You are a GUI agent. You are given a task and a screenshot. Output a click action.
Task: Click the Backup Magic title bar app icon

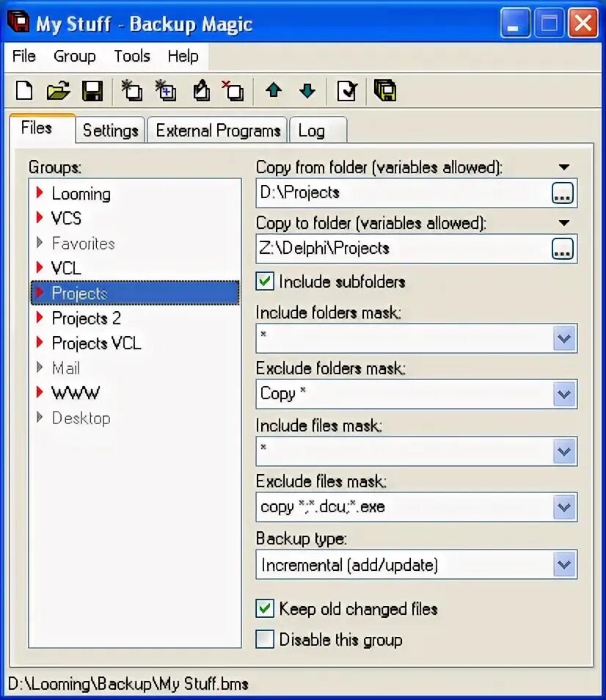coord(18,23)
